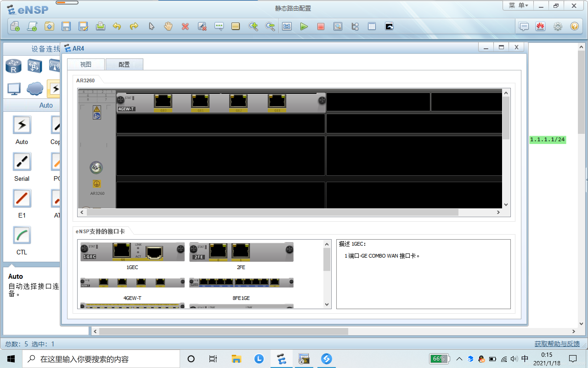
Task: Click the GE0 port on 4GEW-T card
Action: click(163, 101)
